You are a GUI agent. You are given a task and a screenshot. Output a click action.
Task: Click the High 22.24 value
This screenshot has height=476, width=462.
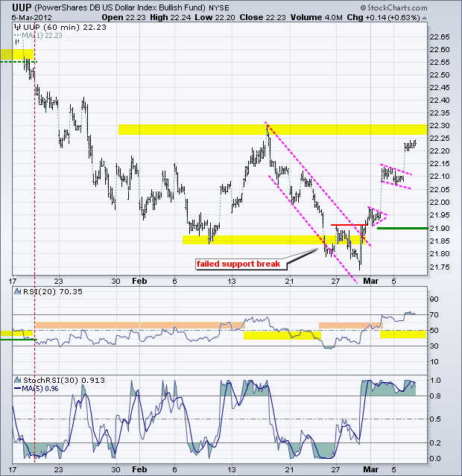point(170,18)
